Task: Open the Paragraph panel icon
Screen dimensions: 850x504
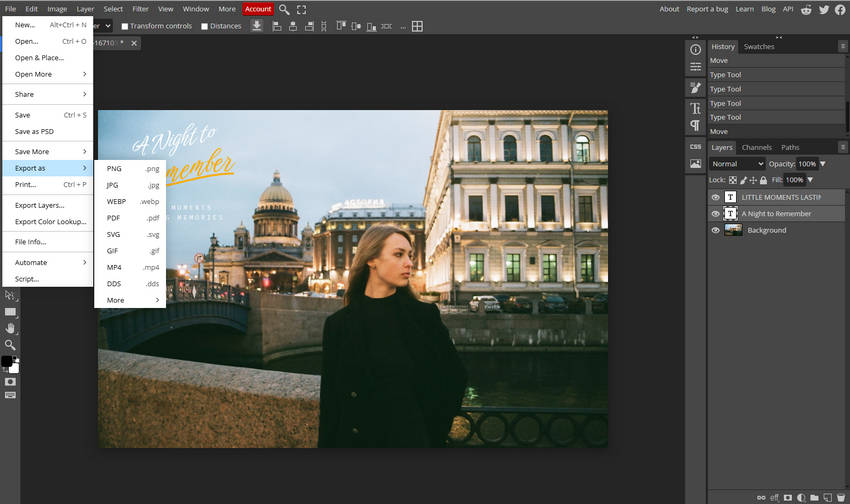Action: point(696,125)
